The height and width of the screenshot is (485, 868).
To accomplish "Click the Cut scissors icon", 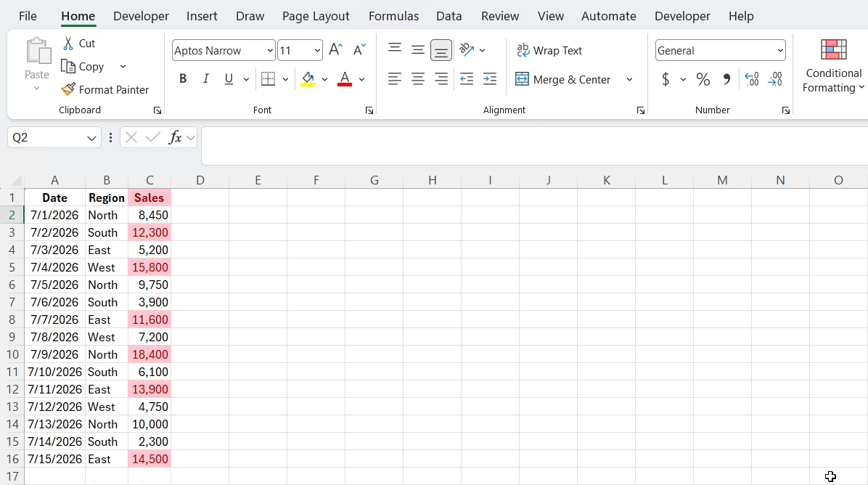I will [x=68, y=43].
